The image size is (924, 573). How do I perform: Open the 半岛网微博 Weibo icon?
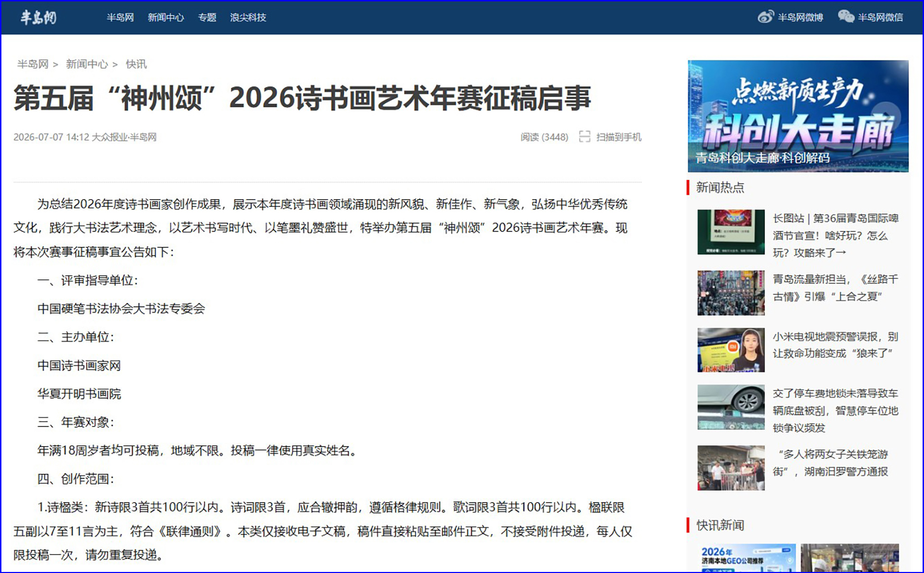pos(765,17)
